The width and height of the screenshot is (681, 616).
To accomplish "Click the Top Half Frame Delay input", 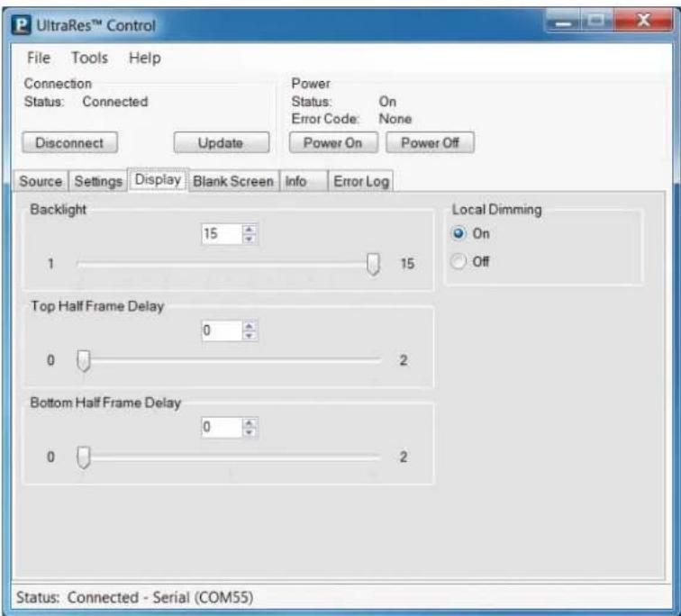I will point(221,331).
